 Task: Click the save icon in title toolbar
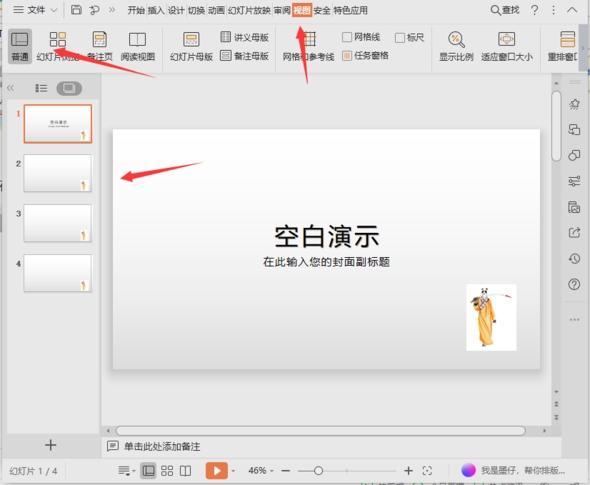76,10
